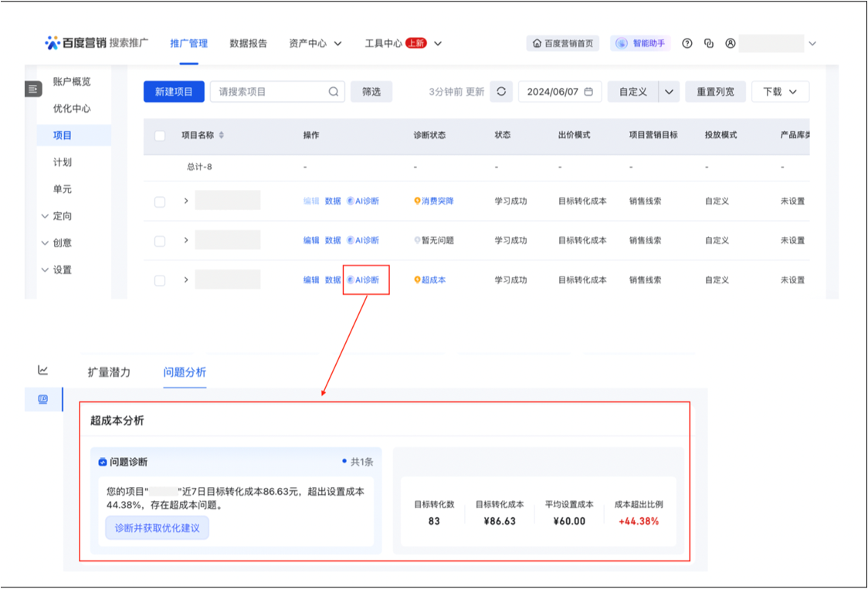Open the line chart icon in side panel
The height and width of the screenshot is (589, 868).
pyautogui.click(x=43, y=371)
